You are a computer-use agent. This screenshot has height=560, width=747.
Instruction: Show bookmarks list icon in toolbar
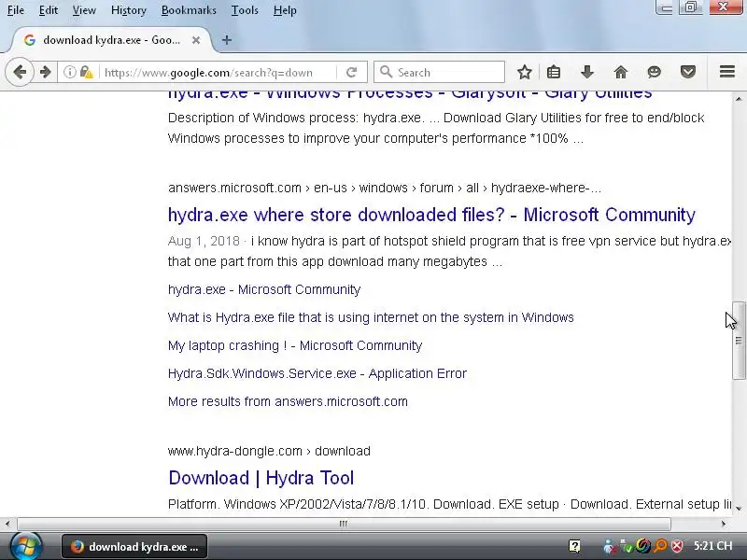554,73
